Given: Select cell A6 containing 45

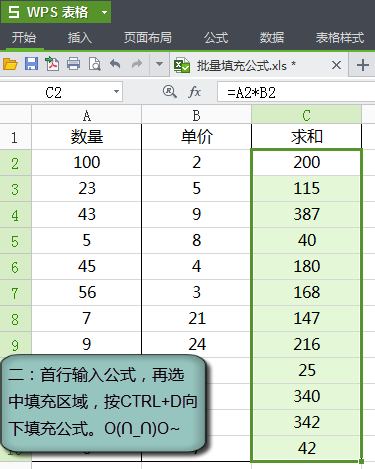Looking at the screenshot, I should click(87, 267).
